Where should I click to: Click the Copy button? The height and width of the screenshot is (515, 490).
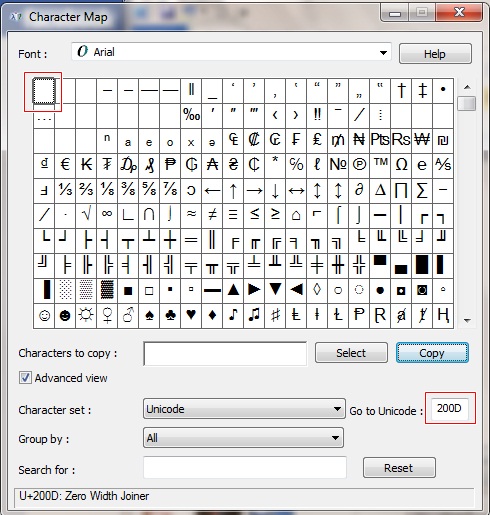click(432, 353)
